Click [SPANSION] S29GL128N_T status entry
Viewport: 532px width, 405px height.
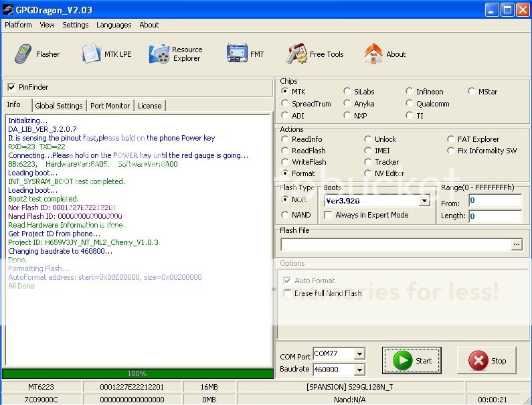pos(350,387)
